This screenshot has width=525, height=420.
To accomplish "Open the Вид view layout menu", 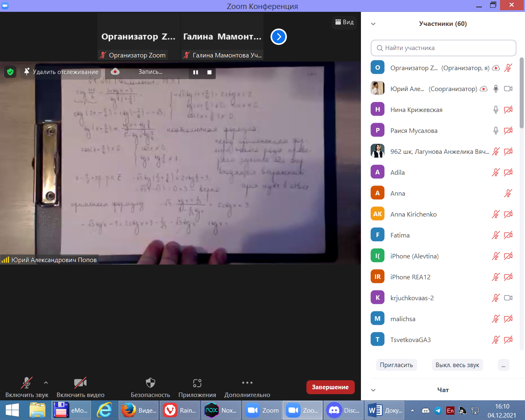I will [x=345, y=22].
